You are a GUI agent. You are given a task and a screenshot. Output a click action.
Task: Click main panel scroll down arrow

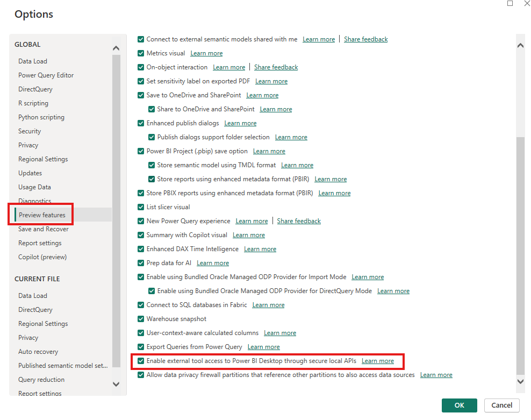coord(520,381)
